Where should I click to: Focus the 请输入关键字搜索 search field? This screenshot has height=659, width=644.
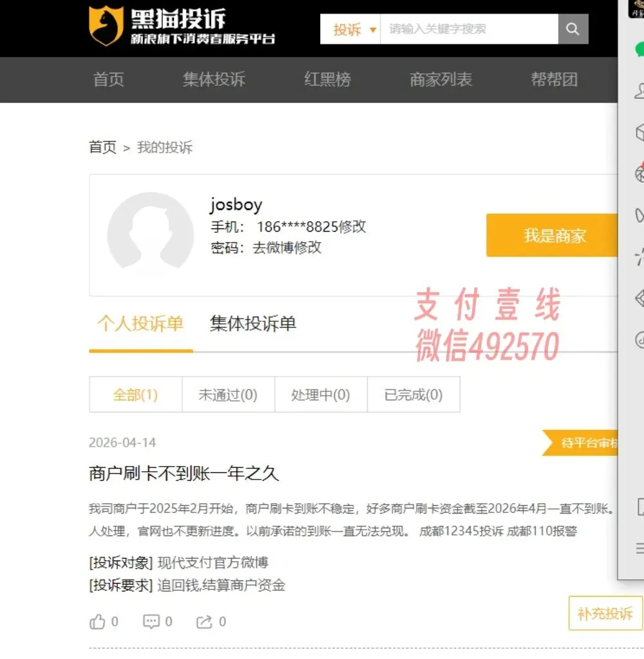(469, 29)
